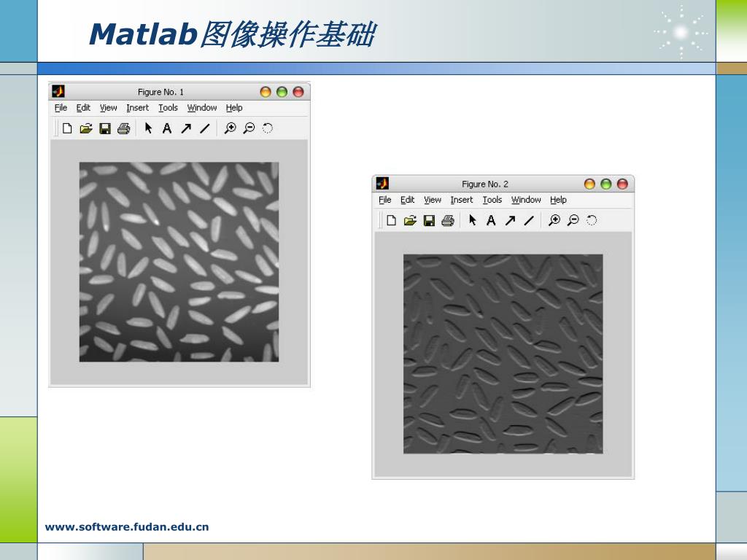This screenshot has width=747, height=560.
Task: Click Save icon in Figure No. 2 toolbar
Action: coord(429,220)
